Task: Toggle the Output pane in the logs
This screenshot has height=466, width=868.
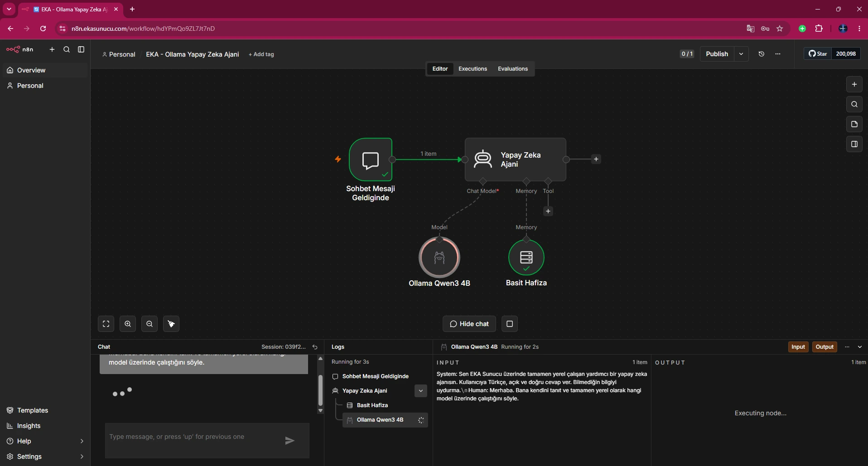Action: pyautogui.click(x=825, y=347)
